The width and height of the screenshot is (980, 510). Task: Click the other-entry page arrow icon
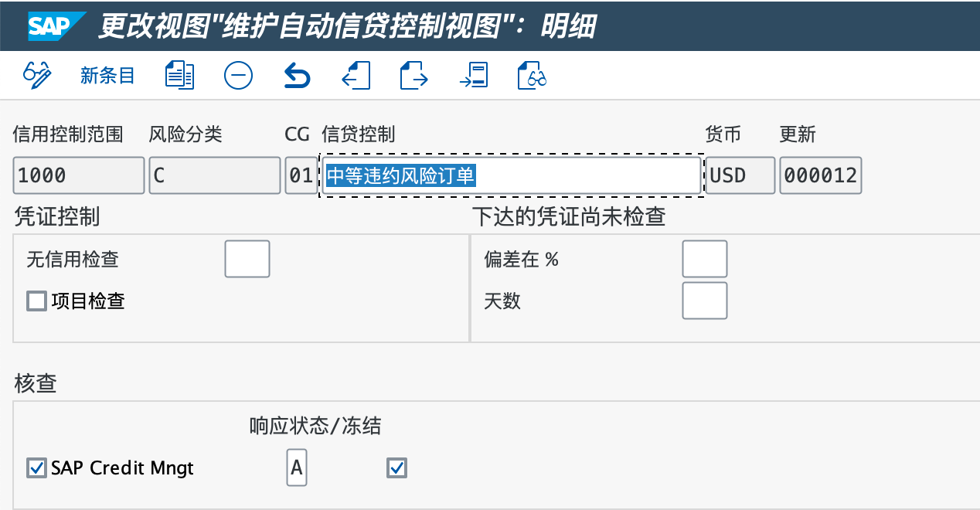pyautogui.click(x=473, y=75)
